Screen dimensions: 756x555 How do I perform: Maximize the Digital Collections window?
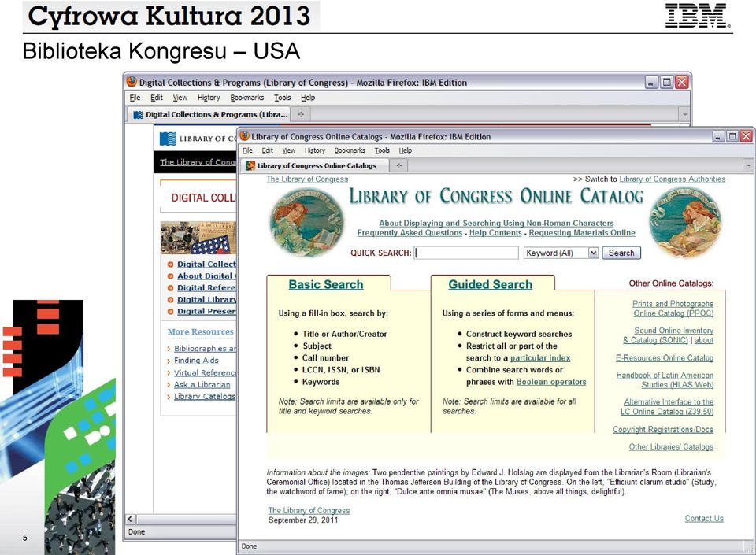point(667,83)
